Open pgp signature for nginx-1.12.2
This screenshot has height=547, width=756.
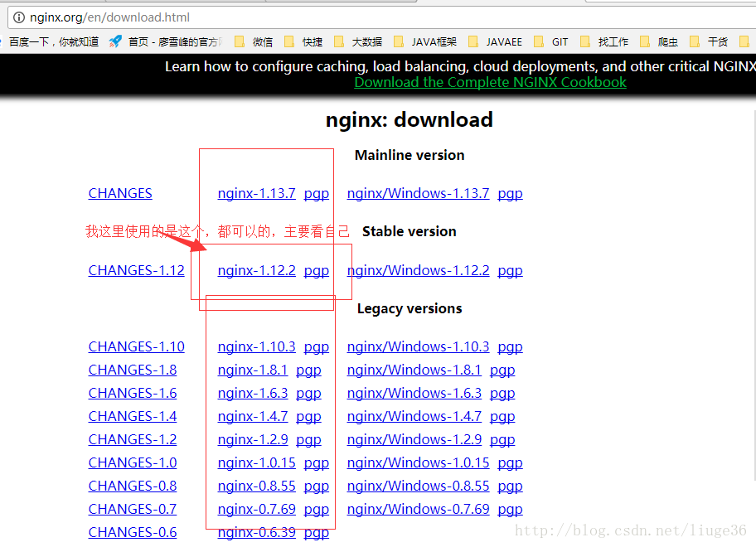coord(317,271)
